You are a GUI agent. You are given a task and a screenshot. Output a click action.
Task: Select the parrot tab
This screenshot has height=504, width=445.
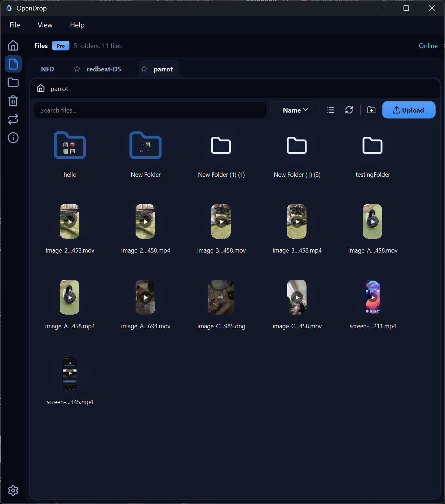pyautogui.click(x=159, y=69)
